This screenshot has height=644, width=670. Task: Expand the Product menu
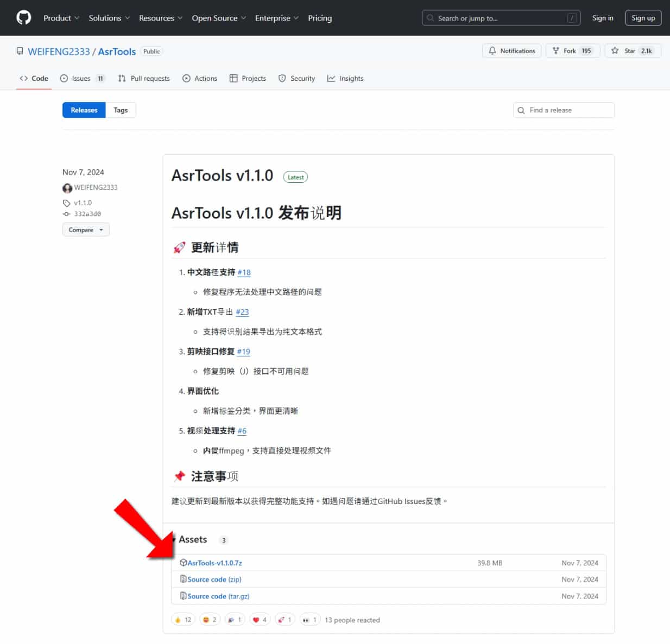tap(61, 18)
